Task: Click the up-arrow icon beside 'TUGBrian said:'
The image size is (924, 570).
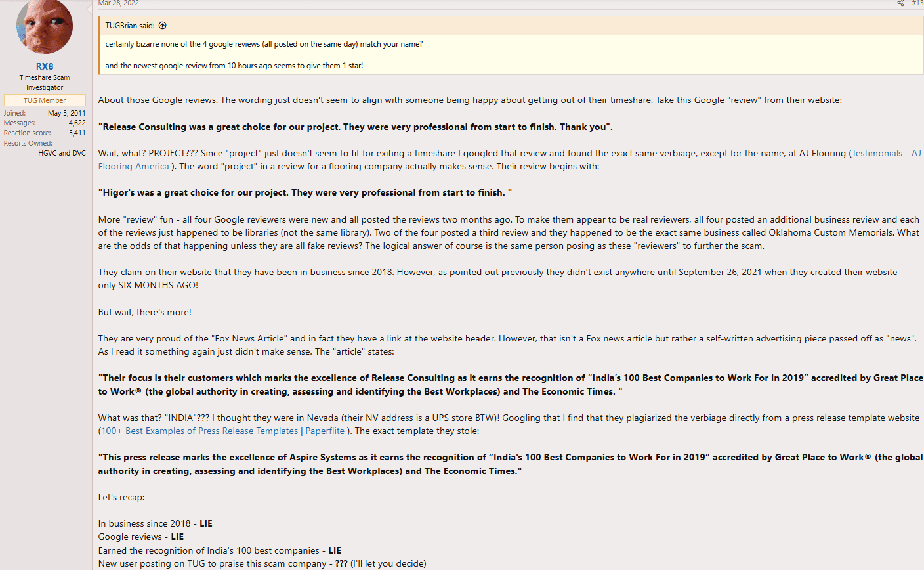Action: click(163, 26)
